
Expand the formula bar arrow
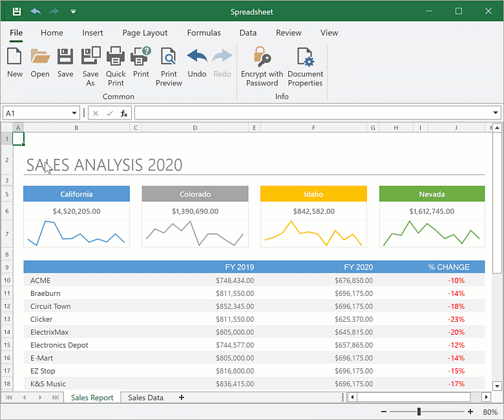[496, 113]
